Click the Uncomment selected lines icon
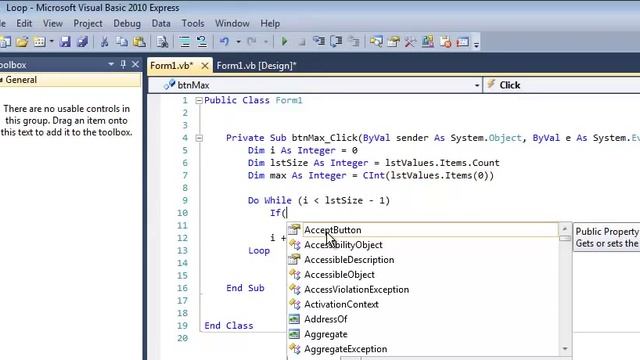The width and height of the screenshot is (640, 360). (202, 42)
